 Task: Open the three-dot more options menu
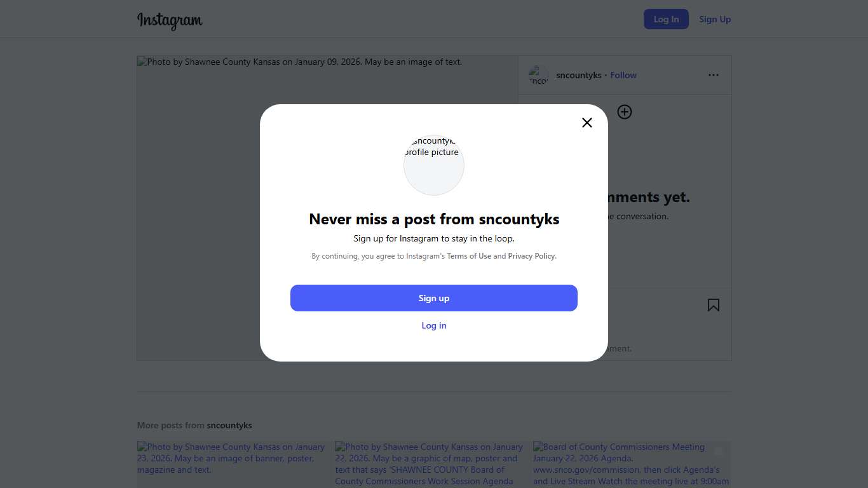714,75
